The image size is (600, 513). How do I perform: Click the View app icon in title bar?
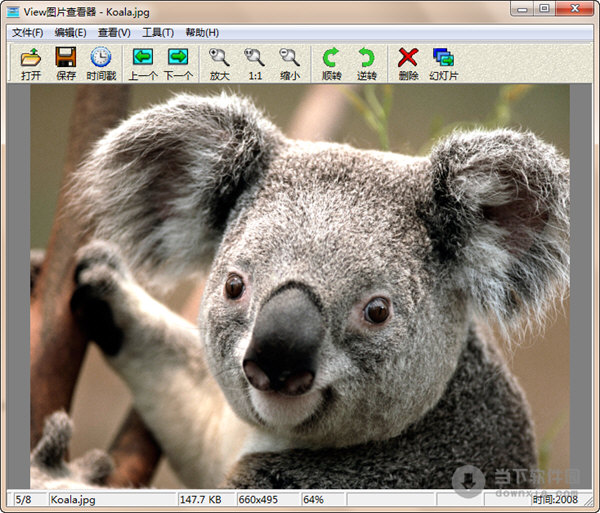(13, 12)
